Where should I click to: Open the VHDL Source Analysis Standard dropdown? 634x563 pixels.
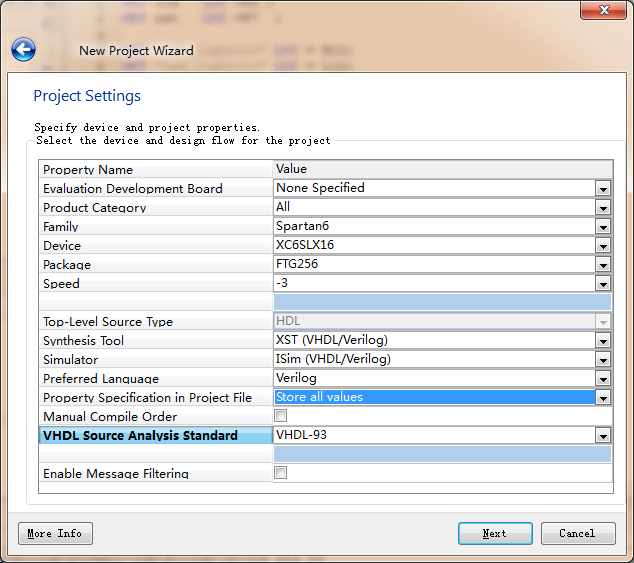coord(602,435)
